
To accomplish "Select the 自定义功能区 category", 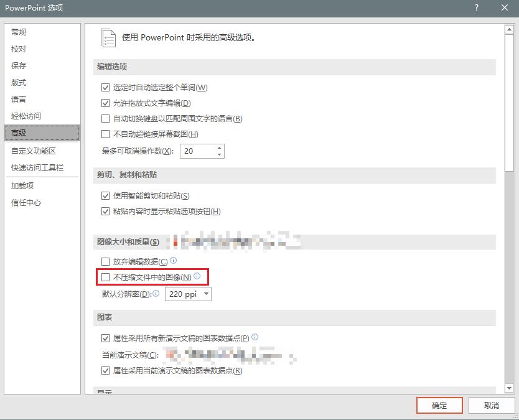I will click(x=32, y=151).
